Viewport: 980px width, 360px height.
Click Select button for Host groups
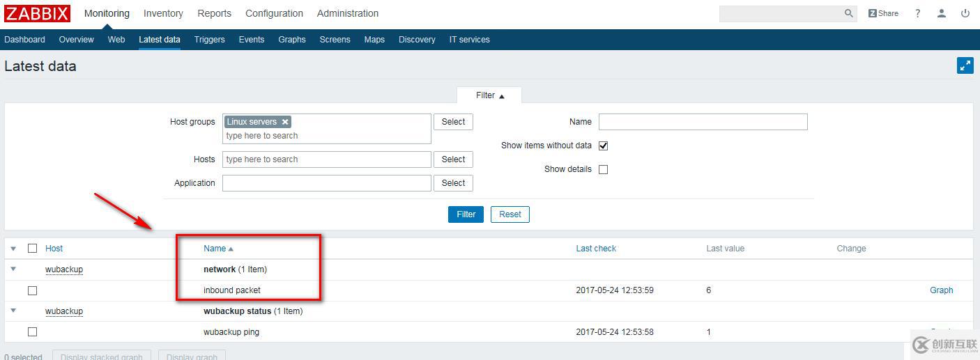[453, 122]
